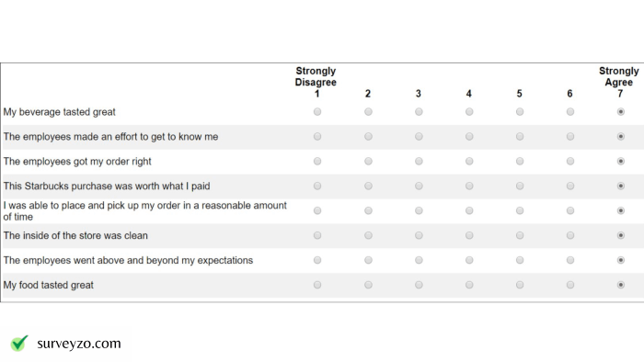This screenshot has height=362, width=644.
Task: Select 2 for 'My food tasted great'
Action: 368,285
